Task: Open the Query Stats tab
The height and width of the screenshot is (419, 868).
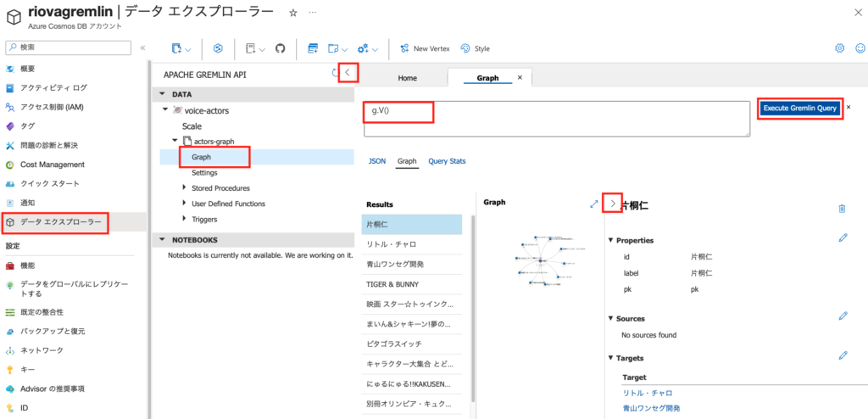Action: [447, 161]
